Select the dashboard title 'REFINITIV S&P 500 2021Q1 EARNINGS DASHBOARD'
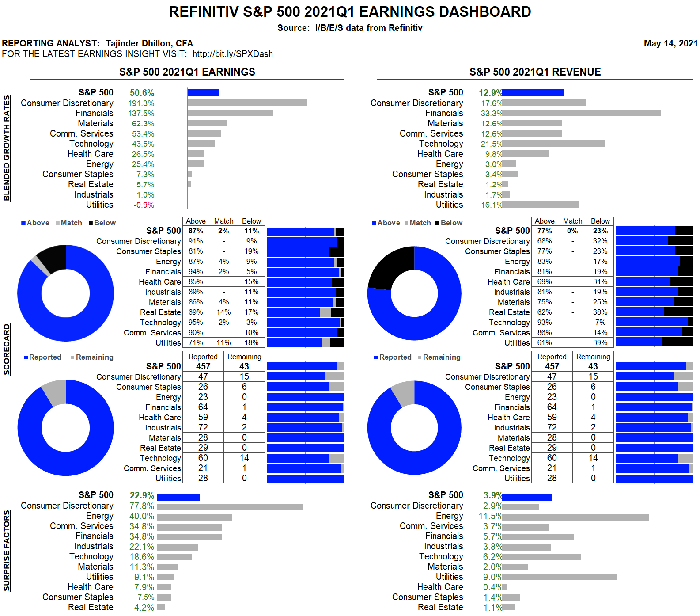This screenshot has width=700, height=616. [350, 12]
